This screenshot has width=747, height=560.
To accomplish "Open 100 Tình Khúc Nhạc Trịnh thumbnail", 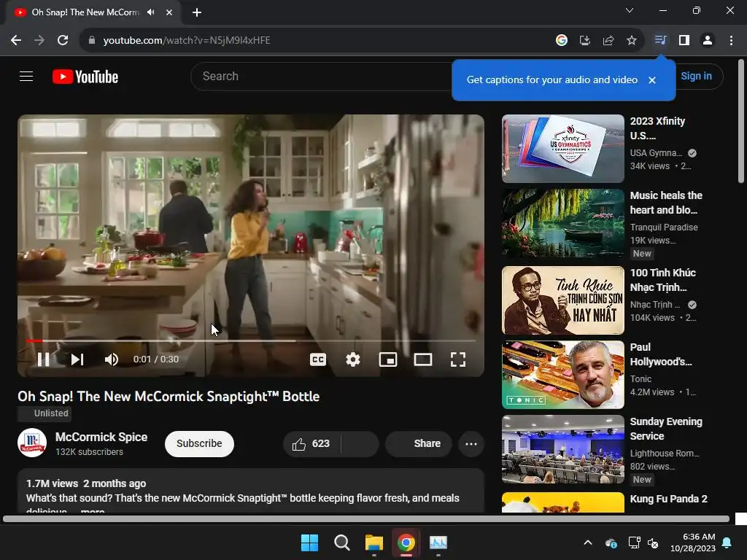I will (x=562, y=300).
